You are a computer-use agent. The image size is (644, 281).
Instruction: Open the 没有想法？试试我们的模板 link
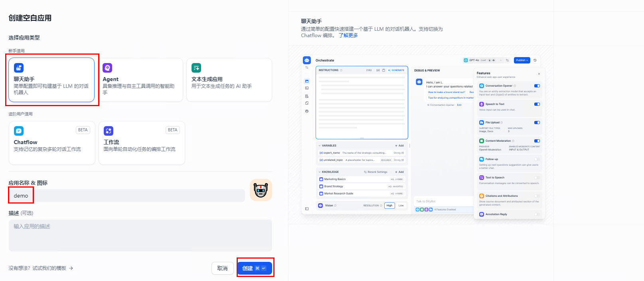pyautogui.click(x=41, y=268)
